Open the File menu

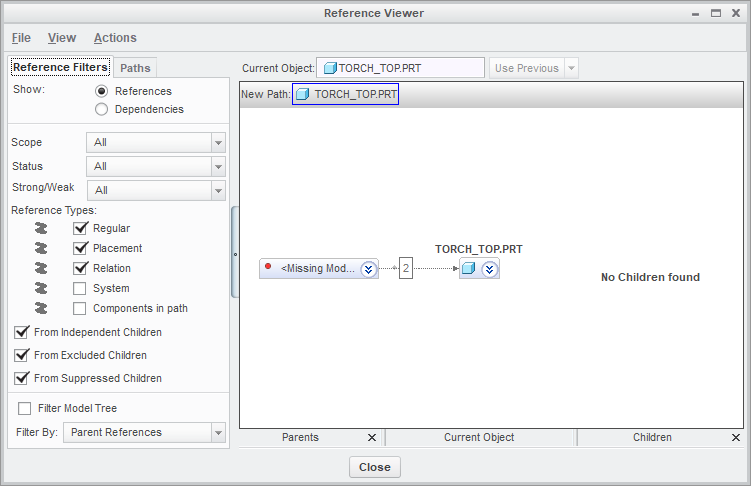click(x=21, y=38)
